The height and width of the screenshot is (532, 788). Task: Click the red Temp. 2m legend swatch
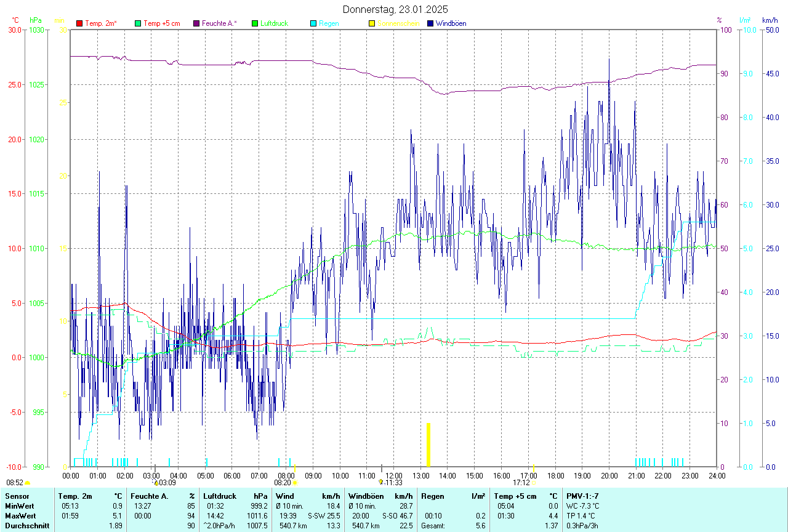[79, 23]
